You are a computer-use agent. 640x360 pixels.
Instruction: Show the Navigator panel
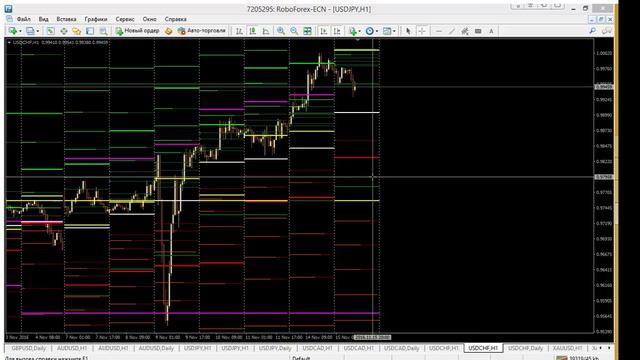77,31
